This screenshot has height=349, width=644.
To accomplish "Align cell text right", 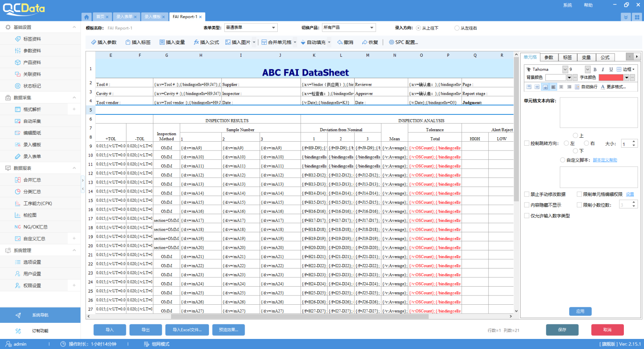I will (569, 87).
